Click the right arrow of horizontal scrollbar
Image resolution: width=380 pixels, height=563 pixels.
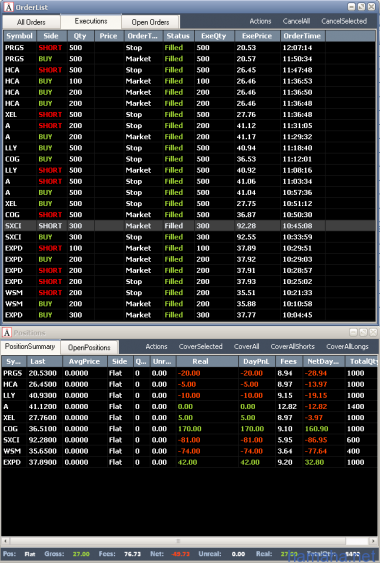(x=374, y=540)
